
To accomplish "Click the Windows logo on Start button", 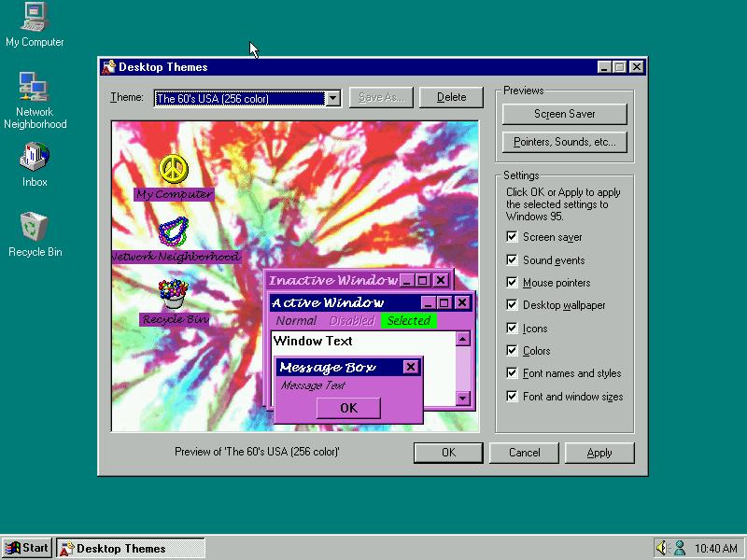I will pos(13,548).
